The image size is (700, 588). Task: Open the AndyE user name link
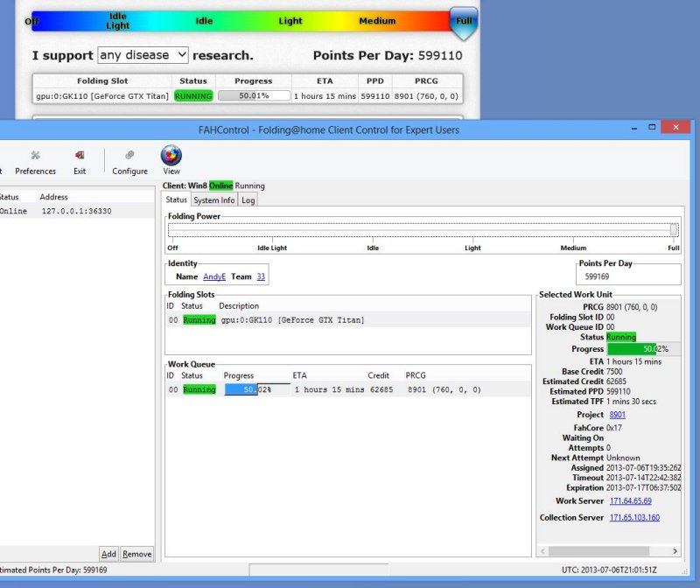[214, 276]
